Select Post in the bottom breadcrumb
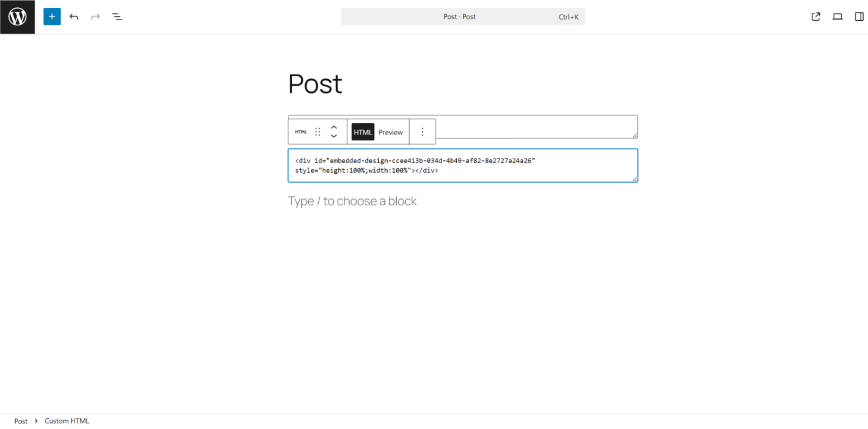Image resolution: width=868 pixels, height=429 pixels. click(21, 421)
